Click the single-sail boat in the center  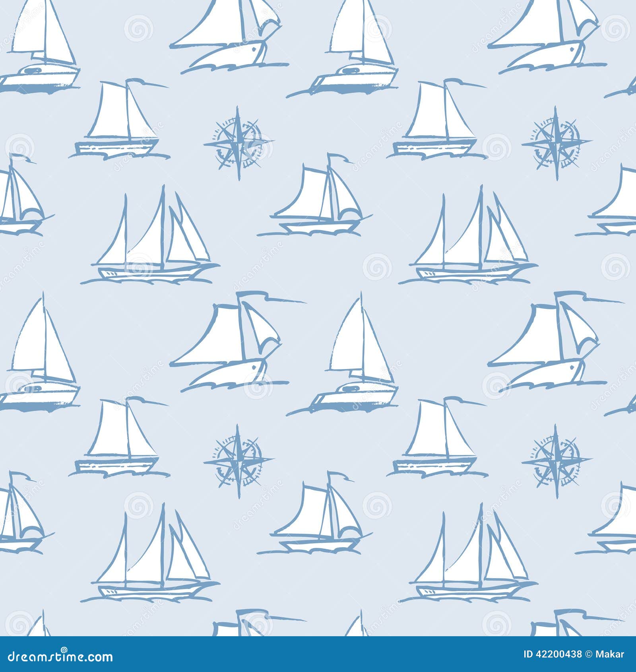(x=318, y=195)
